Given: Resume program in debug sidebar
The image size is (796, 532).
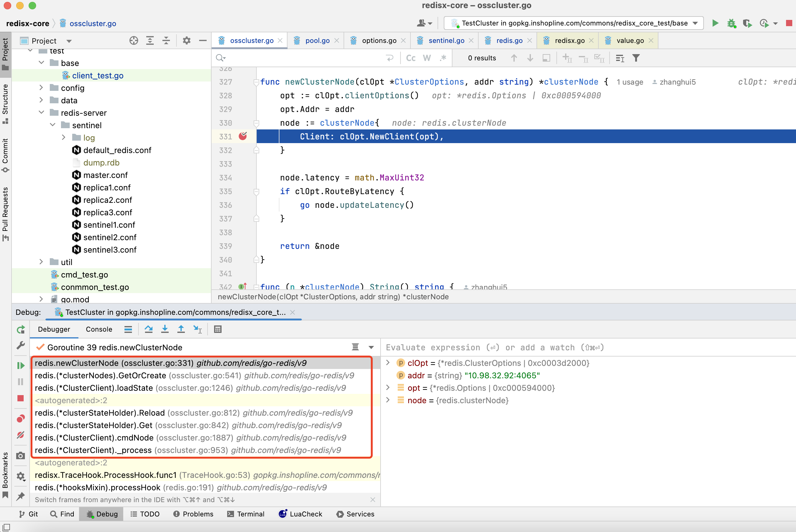Looking at the screenshot, I should click(21, 366).
